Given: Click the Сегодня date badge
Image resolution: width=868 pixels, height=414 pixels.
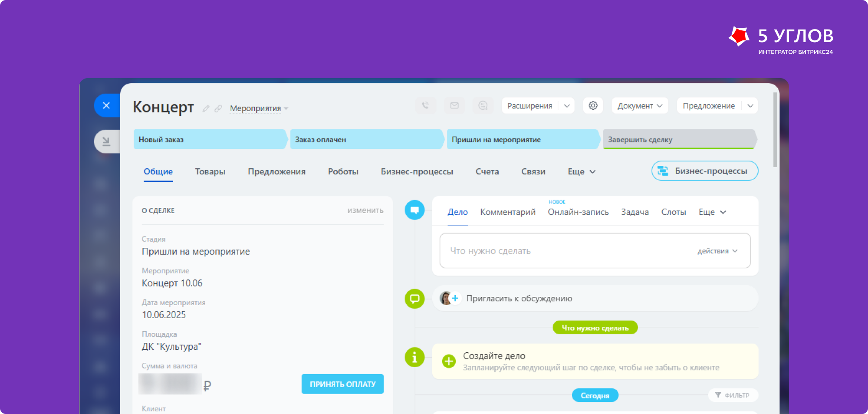Looking at the screenshot, I should tap(595, 395).
